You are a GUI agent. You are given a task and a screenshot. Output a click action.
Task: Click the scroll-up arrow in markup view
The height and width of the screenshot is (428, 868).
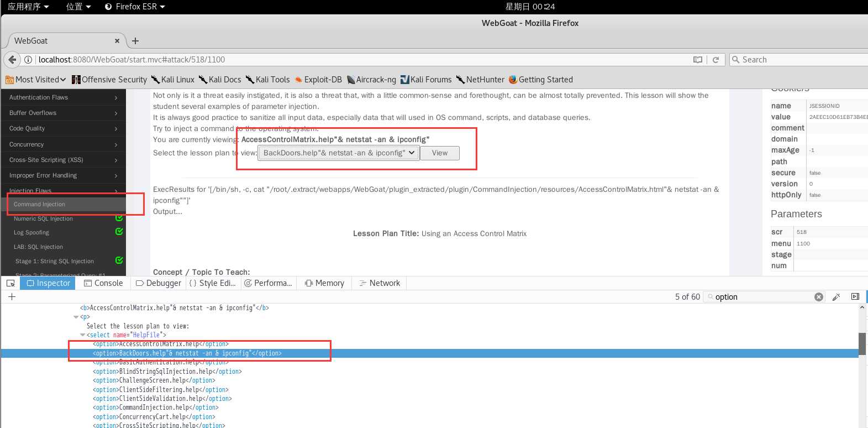(862, 307)
